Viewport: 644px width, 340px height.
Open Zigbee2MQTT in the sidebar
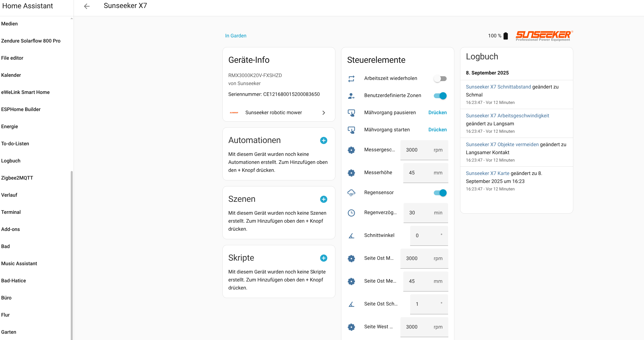pyautogui.click(x=17, y=178)
